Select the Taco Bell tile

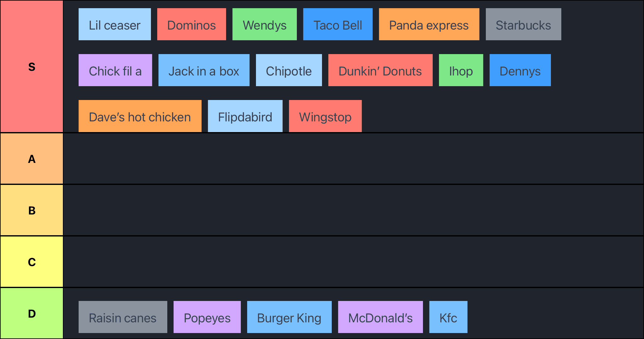337,25
